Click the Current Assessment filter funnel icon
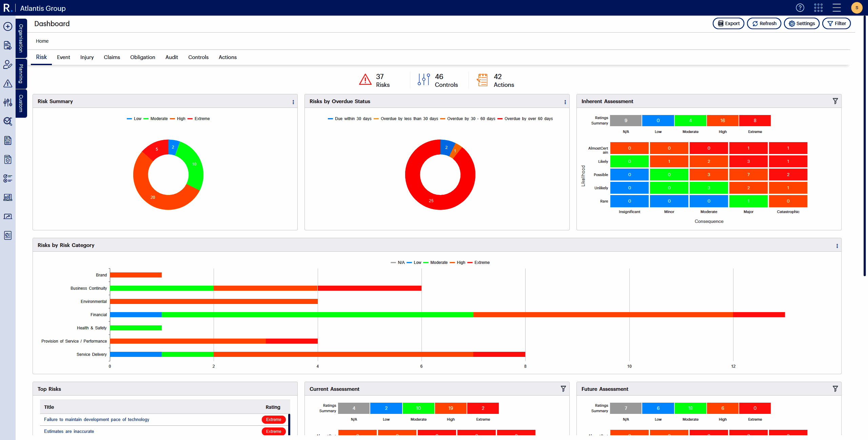The height and width of the screenshot is (440, 868). pos(563,389)
